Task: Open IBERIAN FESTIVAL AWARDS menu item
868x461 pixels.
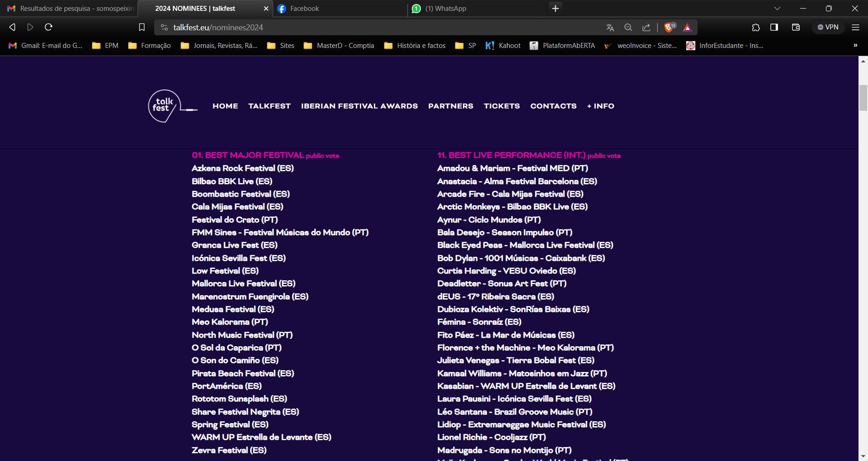Action: tap(359, 106)
